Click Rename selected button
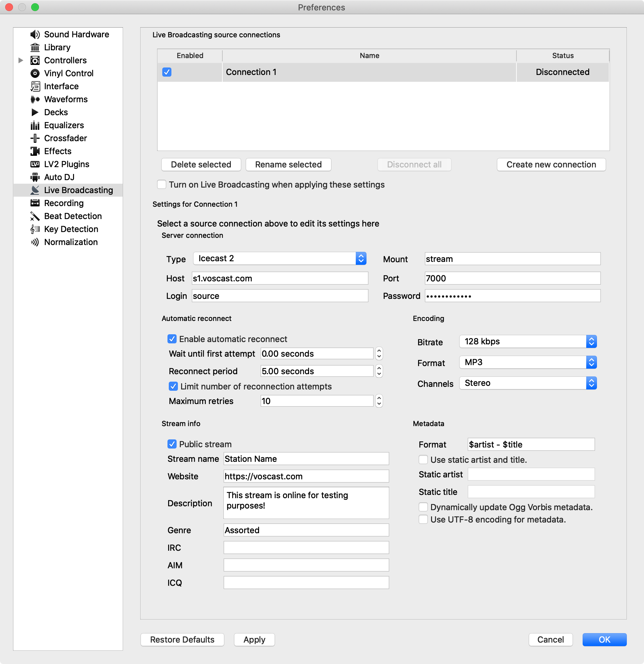Viewport: 644px width, 664px height. [x=288, y=164]
